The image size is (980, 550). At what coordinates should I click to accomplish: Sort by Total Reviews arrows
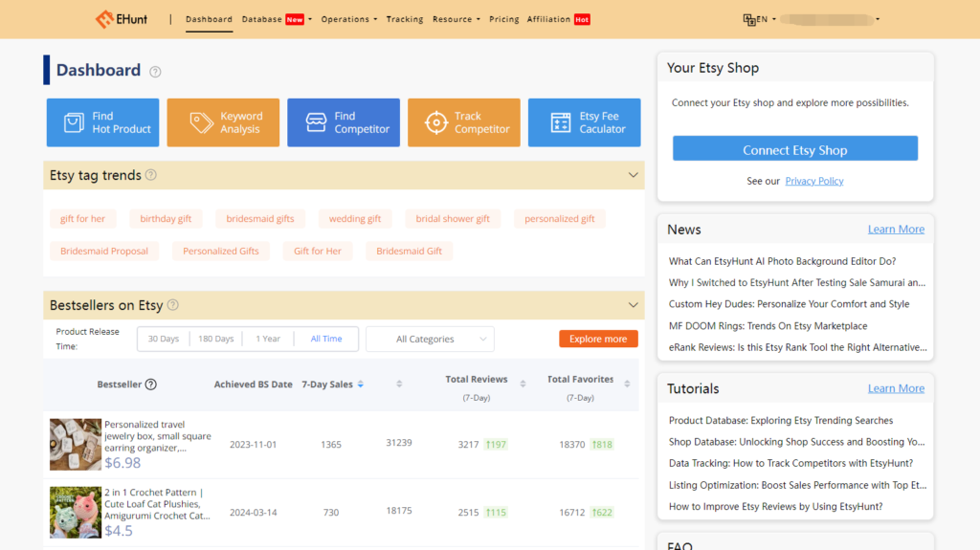coord(523,384)
